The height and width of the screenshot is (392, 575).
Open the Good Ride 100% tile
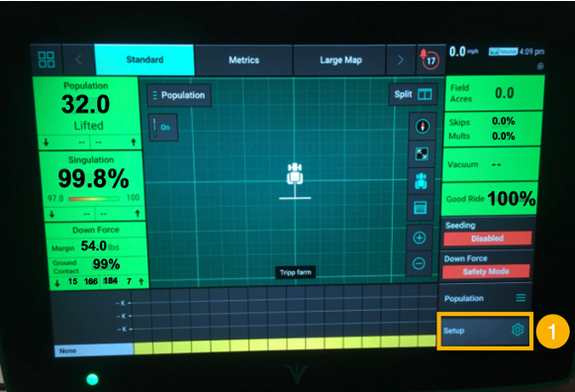490,199
